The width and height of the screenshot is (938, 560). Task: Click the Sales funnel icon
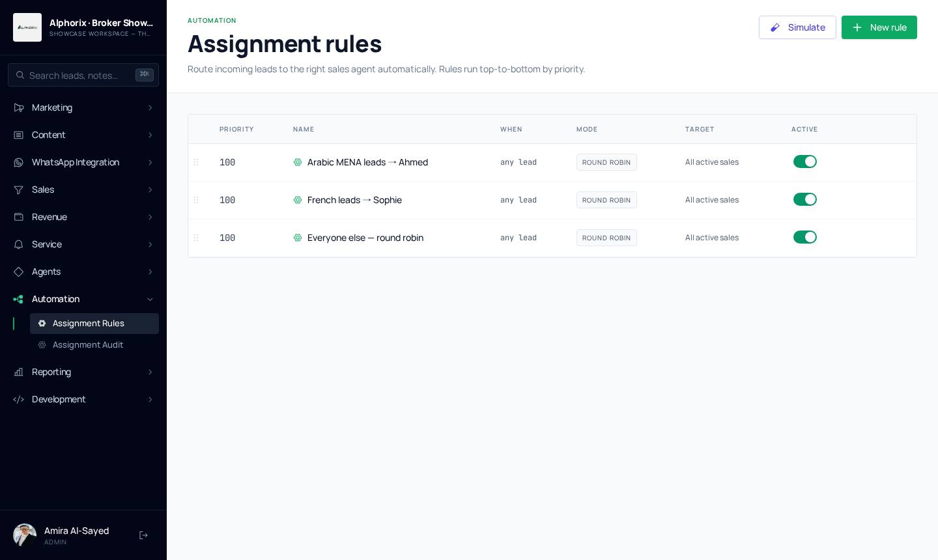tap(18, 189)
